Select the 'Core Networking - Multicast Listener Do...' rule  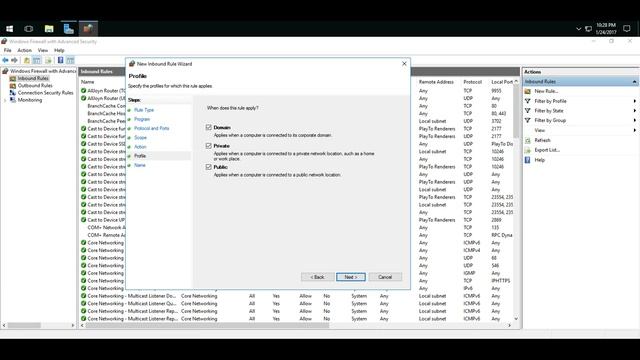click(131, 296)
